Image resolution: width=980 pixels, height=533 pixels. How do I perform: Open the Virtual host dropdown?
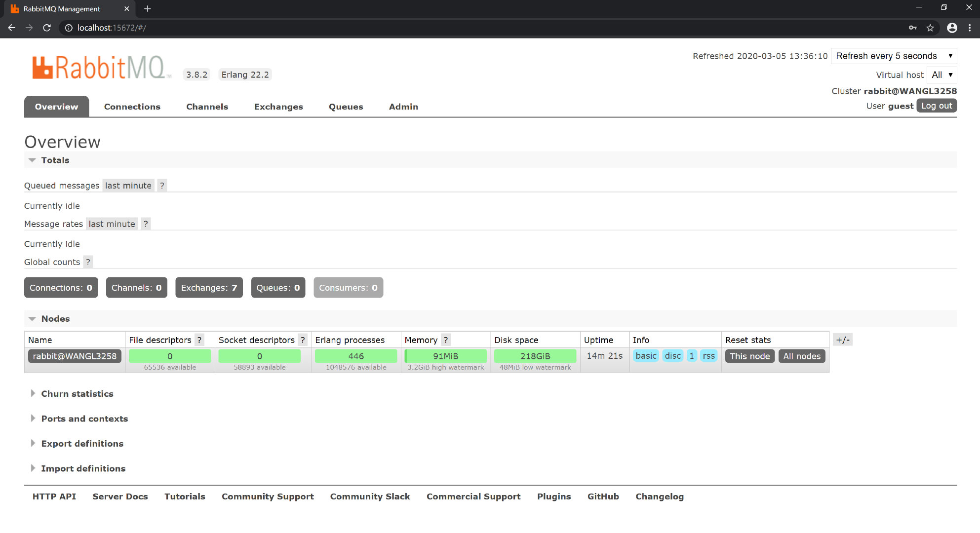click(x=941, y=75)
